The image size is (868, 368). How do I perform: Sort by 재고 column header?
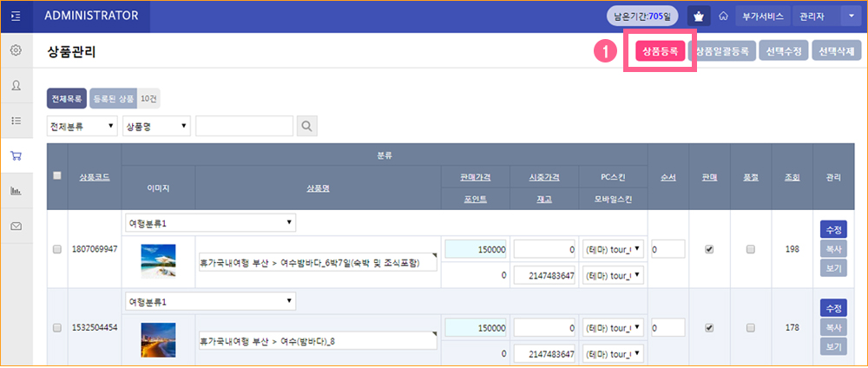click(544, 200)
